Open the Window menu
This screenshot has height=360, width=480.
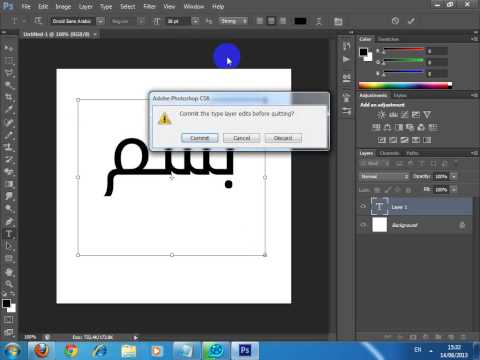(194, 6)
